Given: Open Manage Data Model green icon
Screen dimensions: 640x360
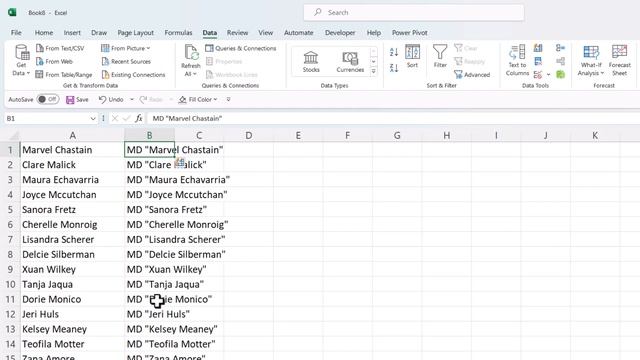Looking at the screenshot, I should point(560,75).
